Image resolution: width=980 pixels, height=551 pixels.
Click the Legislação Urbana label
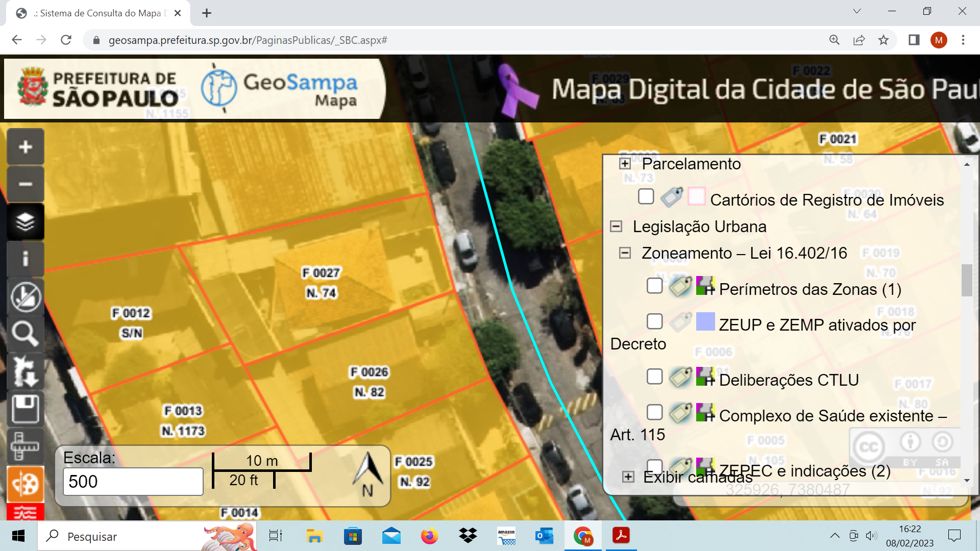point(699,227)
